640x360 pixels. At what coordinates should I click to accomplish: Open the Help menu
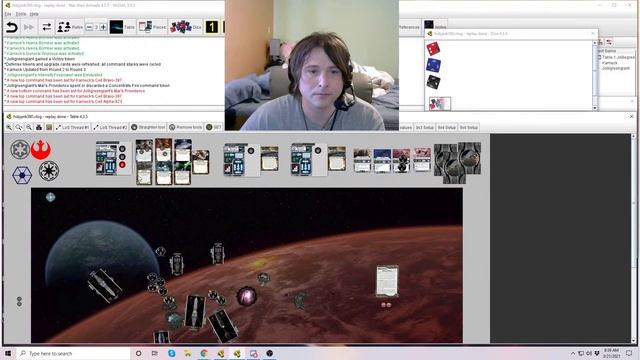point(34,14)
